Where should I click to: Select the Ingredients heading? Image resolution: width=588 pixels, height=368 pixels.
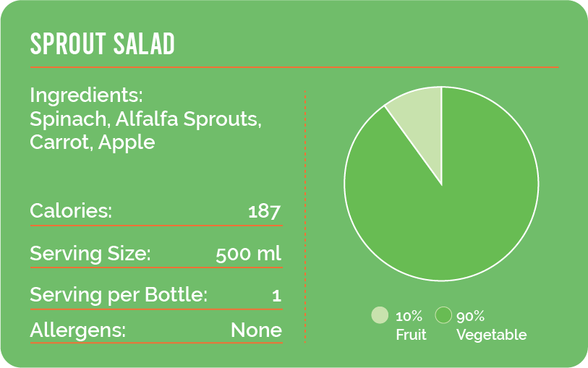(86, 95)
